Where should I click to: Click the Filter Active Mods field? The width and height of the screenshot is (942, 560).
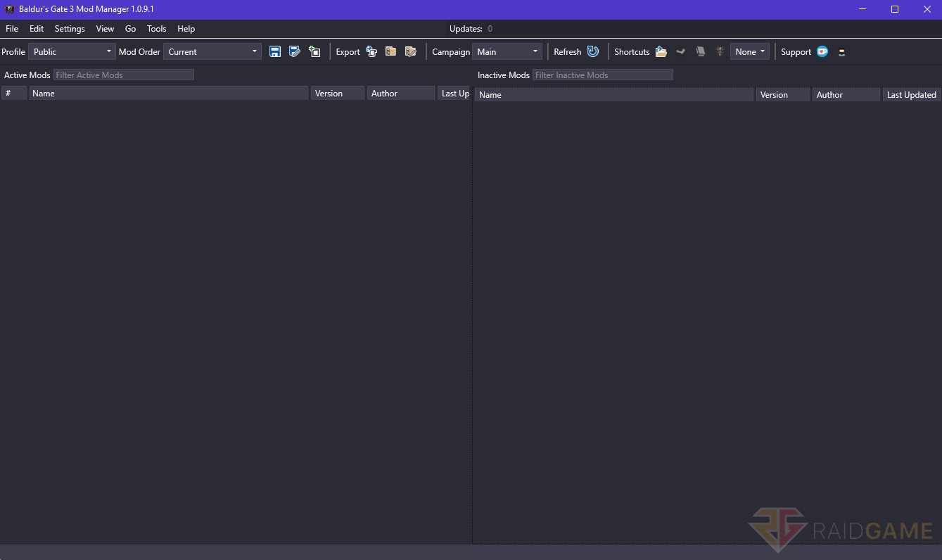pyautogui.click(x=124, y=75)
